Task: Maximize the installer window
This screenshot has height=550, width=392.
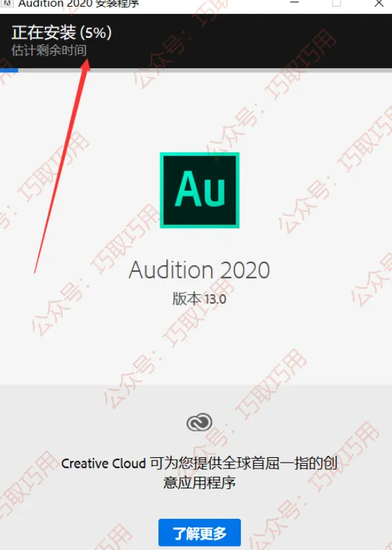Action: [336, 3]
